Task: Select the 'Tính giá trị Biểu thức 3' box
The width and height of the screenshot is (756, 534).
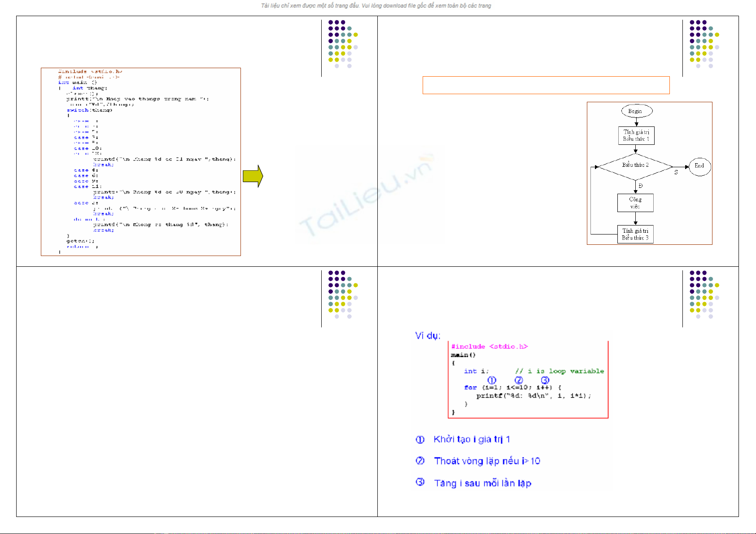Action: click(x=635, y=234)
